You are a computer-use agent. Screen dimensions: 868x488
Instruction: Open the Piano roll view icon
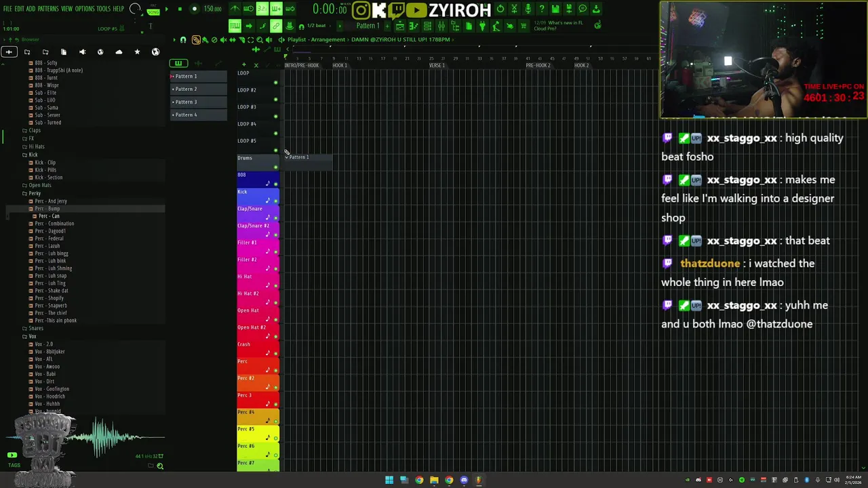(413, 26)
